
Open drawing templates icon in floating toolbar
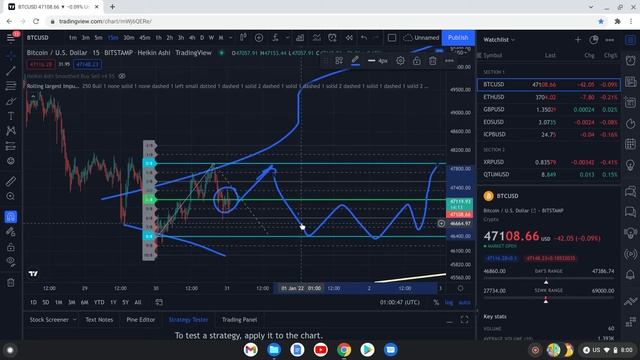pos(339,60)
